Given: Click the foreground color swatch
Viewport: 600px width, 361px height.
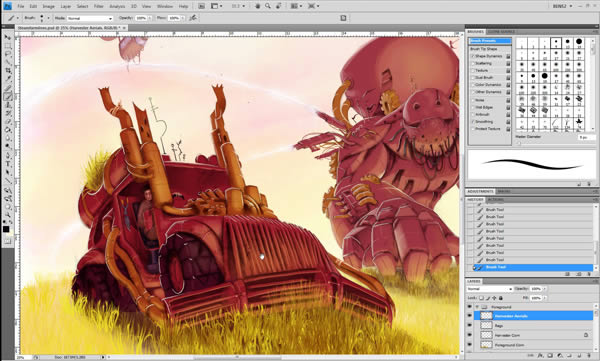Looking at the screenshot, I should [6, 229].
